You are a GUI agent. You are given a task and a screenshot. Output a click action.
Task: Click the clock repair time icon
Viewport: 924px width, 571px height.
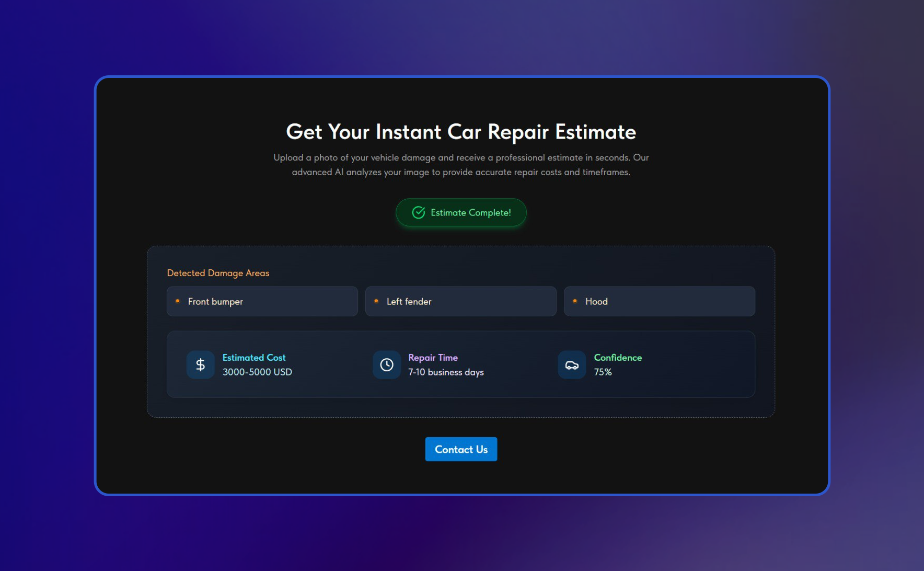(x=387, y=364)
